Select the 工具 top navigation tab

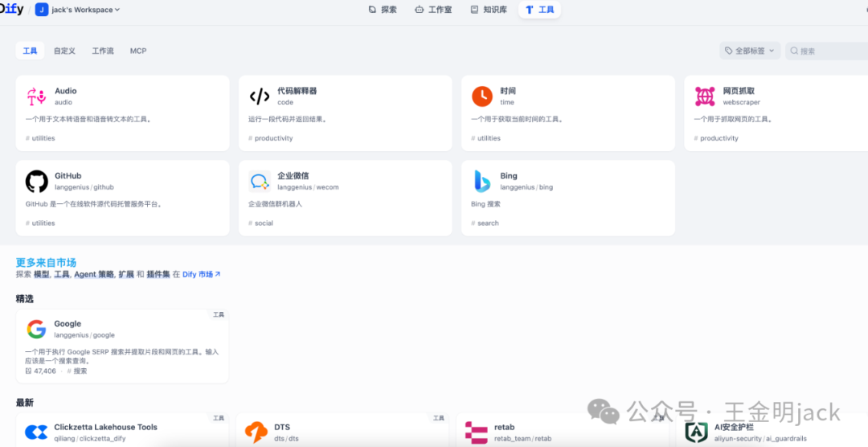click(x=540, y=10)
